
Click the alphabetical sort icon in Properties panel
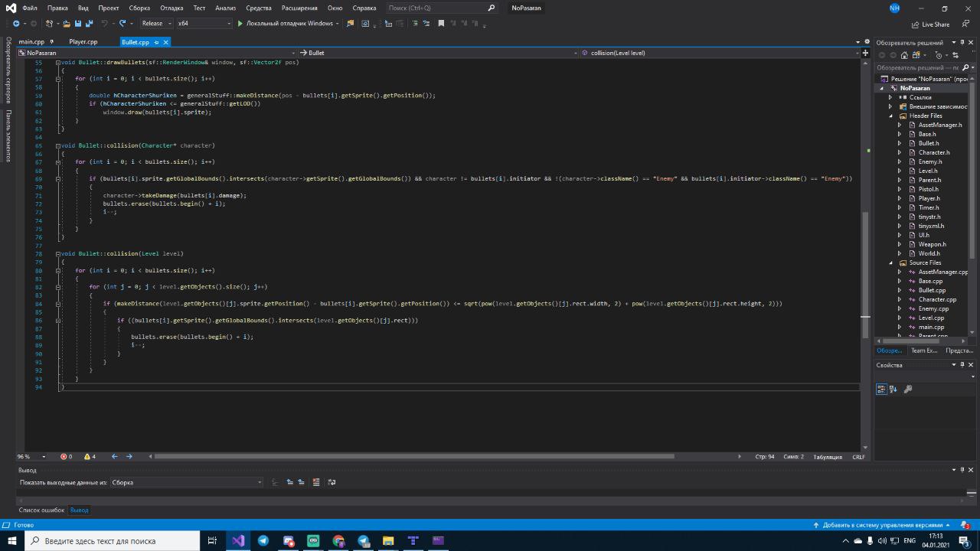click(x=894, y=389)
